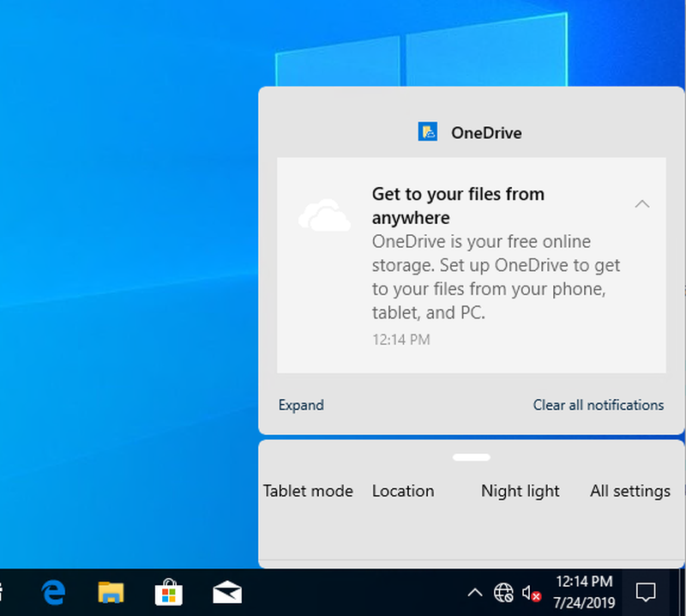Open the clock showing 12:14 PM

[x=584, y=592]
